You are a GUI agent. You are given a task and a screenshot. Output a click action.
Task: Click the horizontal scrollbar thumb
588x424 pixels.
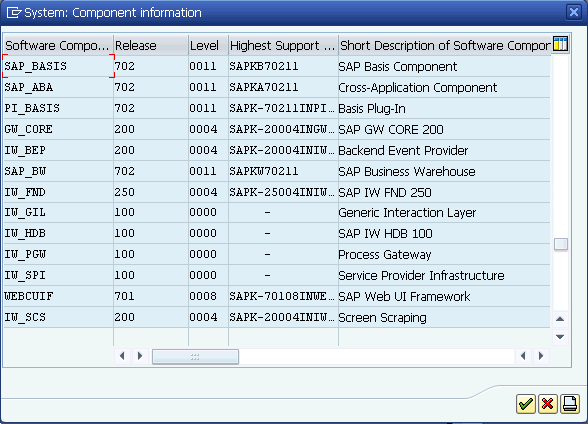[x=195, y=357]
